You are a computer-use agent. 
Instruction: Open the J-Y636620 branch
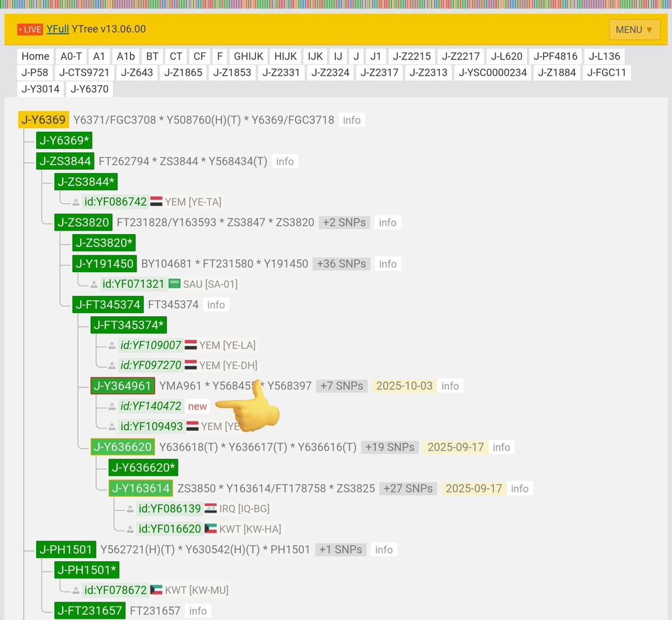123,447
